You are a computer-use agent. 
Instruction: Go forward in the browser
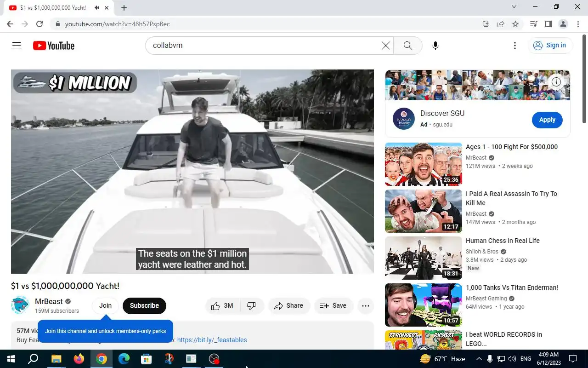coord(25,24)
